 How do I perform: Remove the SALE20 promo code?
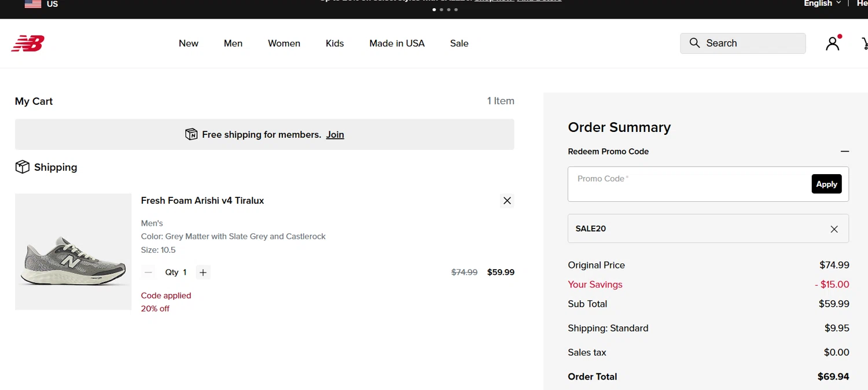(834, 229)
